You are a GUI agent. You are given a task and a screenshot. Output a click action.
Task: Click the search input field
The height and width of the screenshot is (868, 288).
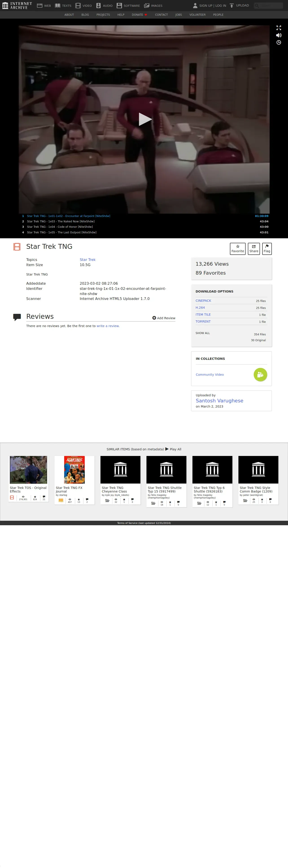click(268, 5)
